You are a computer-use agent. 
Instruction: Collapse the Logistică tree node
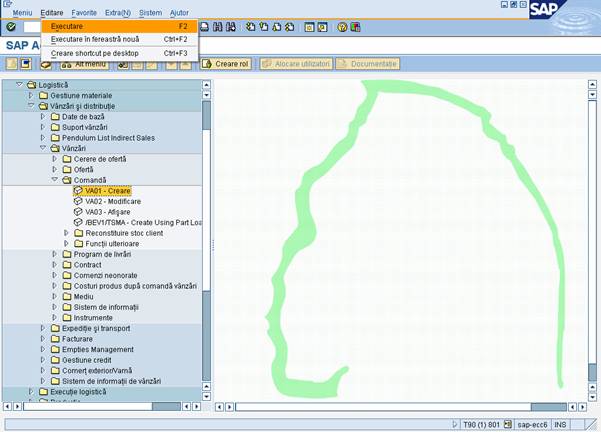(19, 84)
